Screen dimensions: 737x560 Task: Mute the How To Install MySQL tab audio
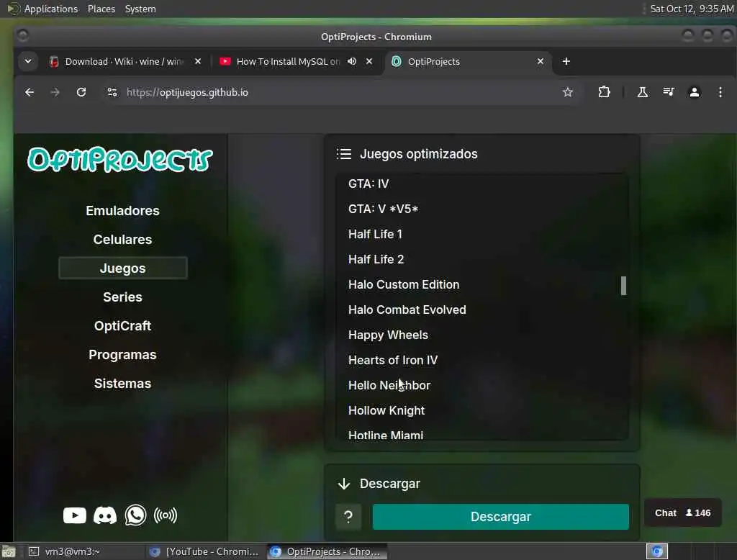click(x=351, y=61)
